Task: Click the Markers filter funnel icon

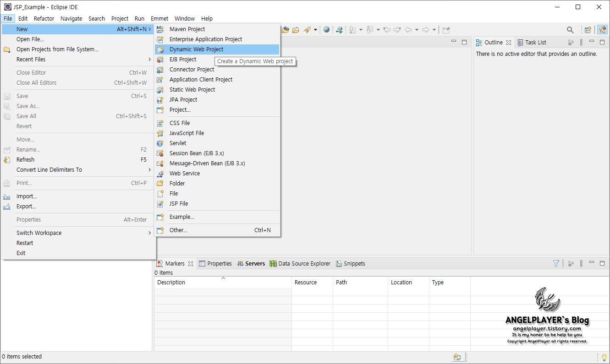Action: tap(556, 263)
